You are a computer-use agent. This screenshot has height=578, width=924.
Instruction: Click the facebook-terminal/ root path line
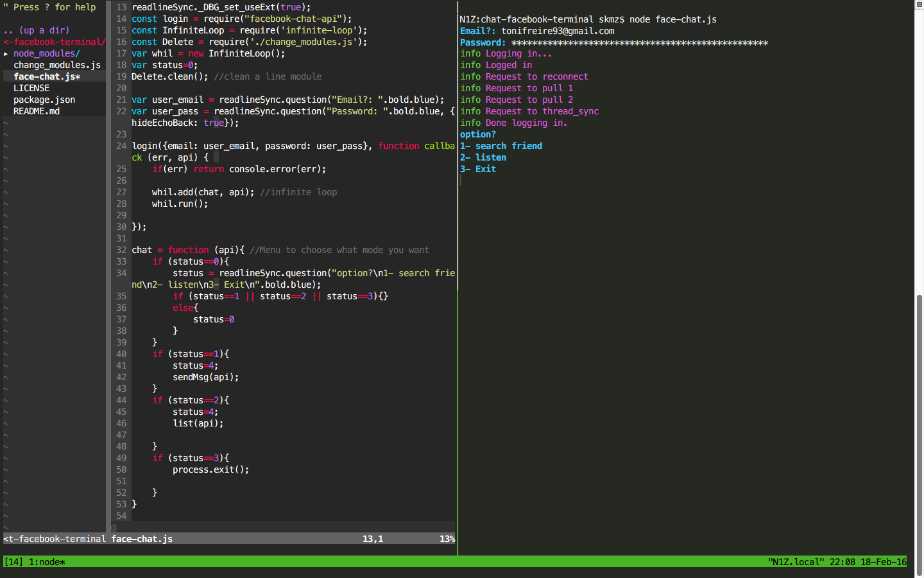55,42
